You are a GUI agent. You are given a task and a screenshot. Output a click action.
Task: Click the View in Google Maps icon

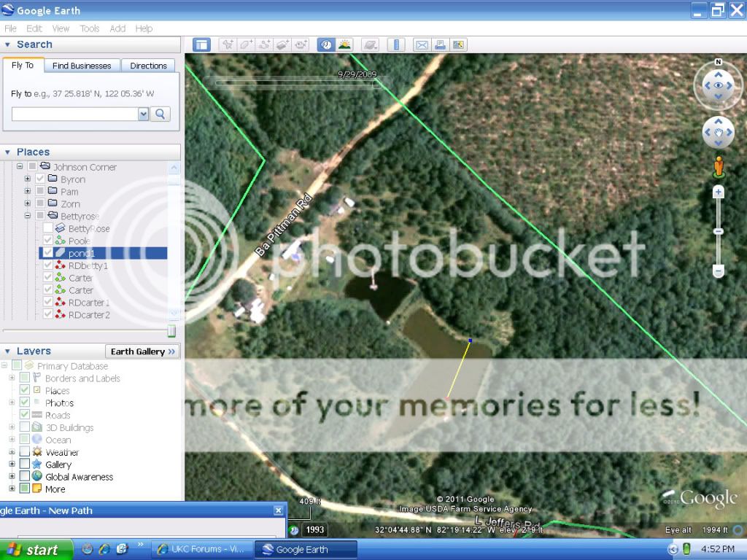[x=459, y=44]
